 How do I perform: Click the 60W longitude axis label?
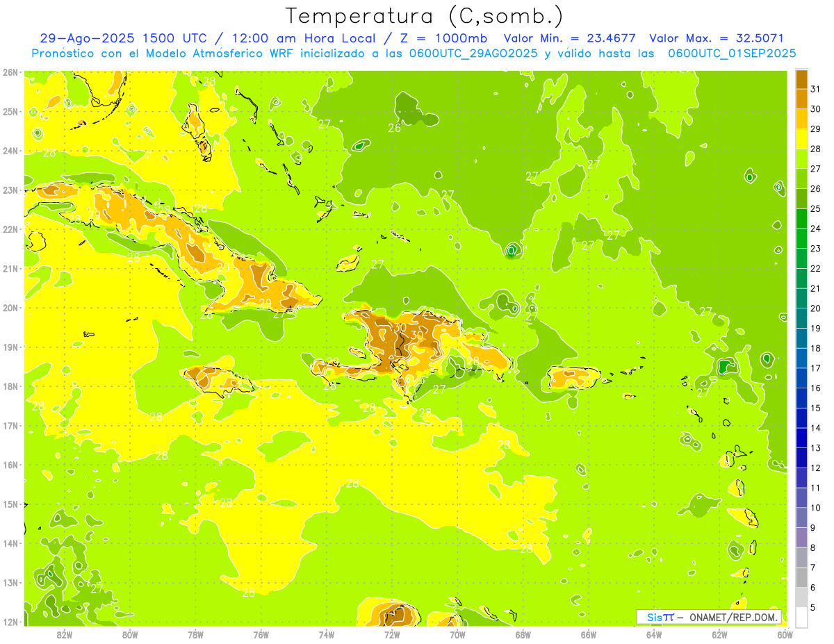(785, 634)
